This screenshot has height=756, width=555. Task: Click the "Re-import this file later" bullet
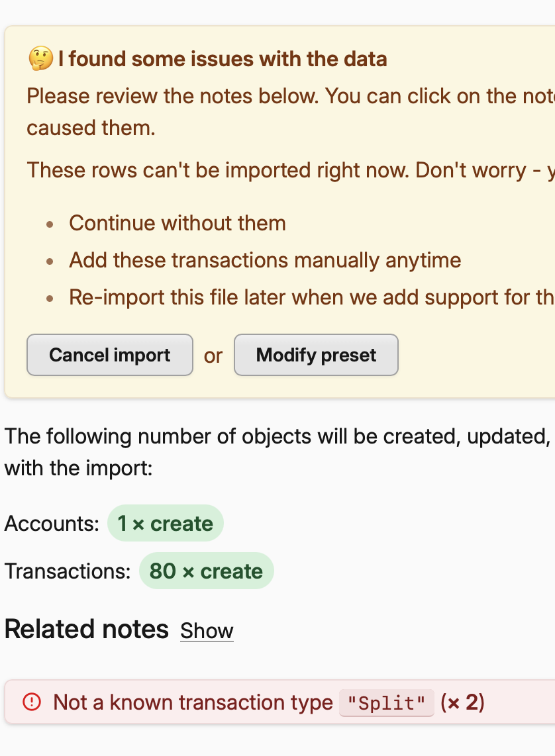point(311,297)
